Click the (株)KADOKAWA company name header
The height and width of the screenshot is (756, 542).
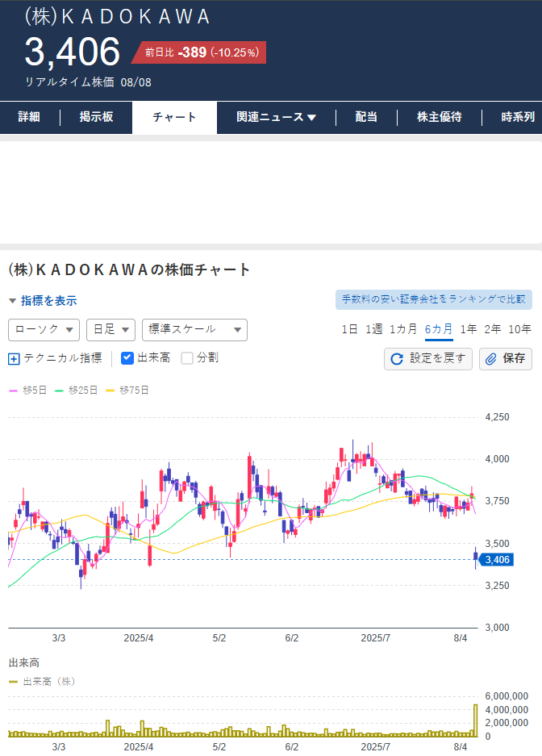(117, 17)
